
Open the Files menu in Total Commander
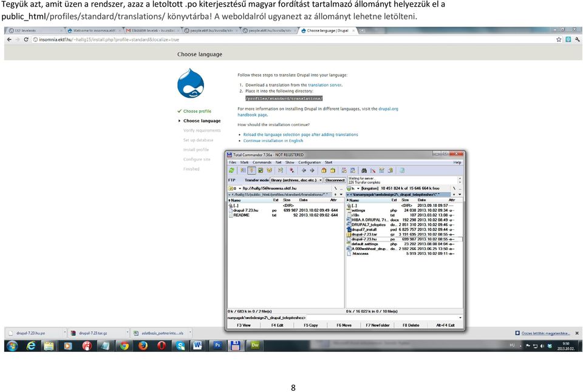pyautogui.click(x=233, y=163)
